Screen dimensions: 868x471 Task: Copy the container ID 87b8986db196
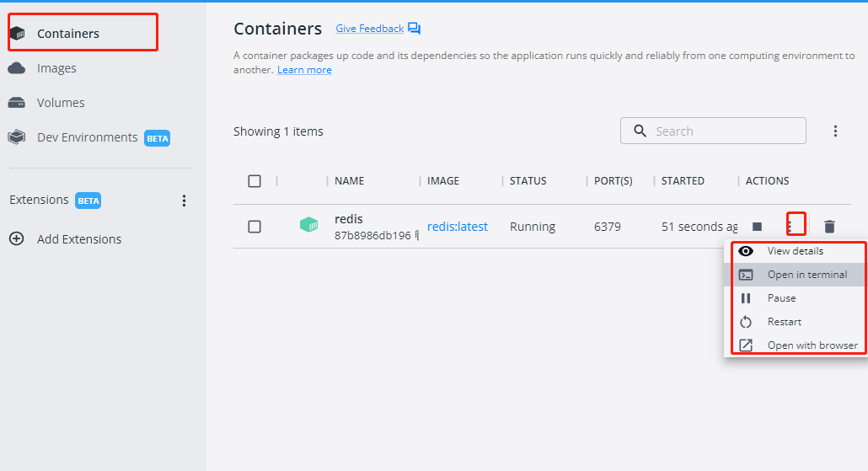416,235
